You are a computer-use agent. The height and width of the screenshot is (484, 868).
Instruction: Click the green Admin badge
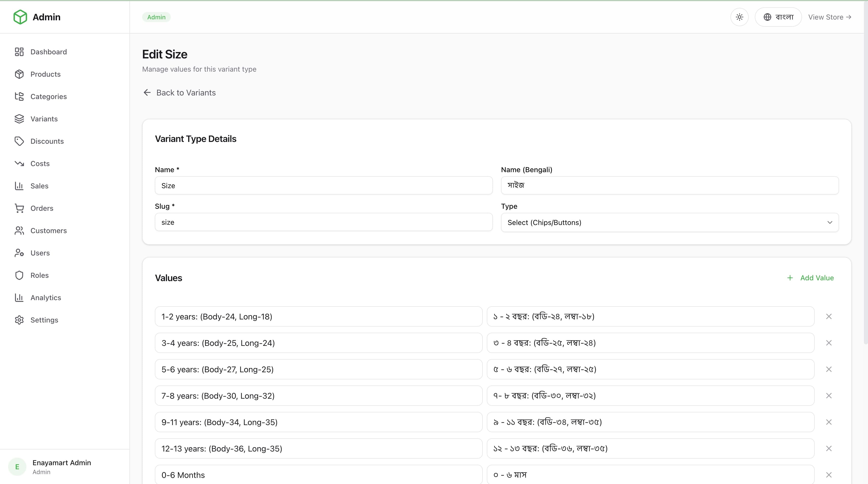(156, 17)
